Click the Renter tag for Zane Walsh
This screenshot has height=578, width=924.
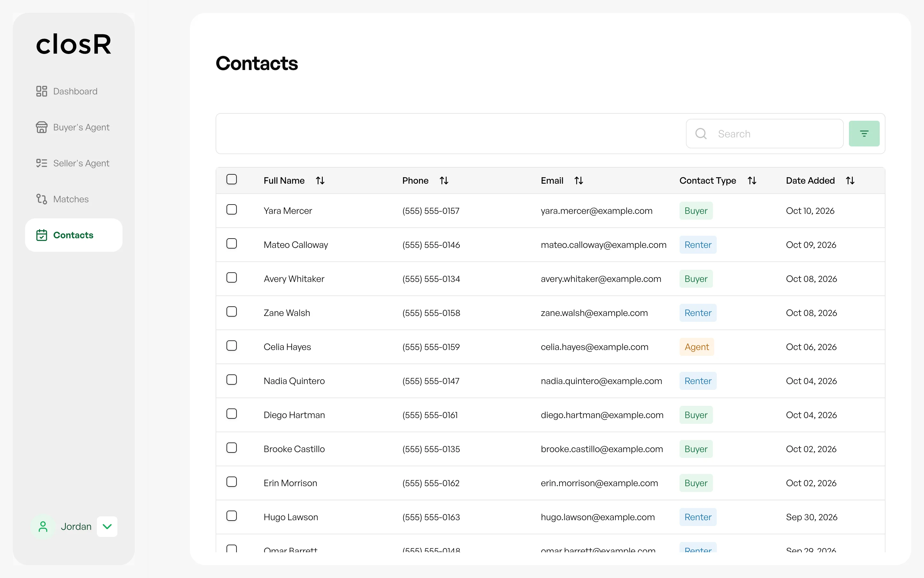click(698, 313)
